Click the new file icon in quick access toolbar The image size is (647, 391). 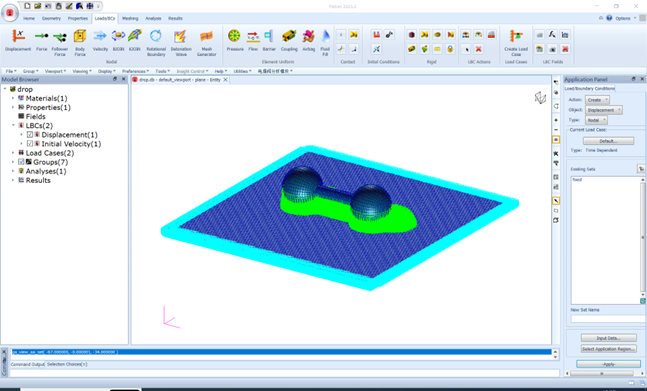coord(27,6)
